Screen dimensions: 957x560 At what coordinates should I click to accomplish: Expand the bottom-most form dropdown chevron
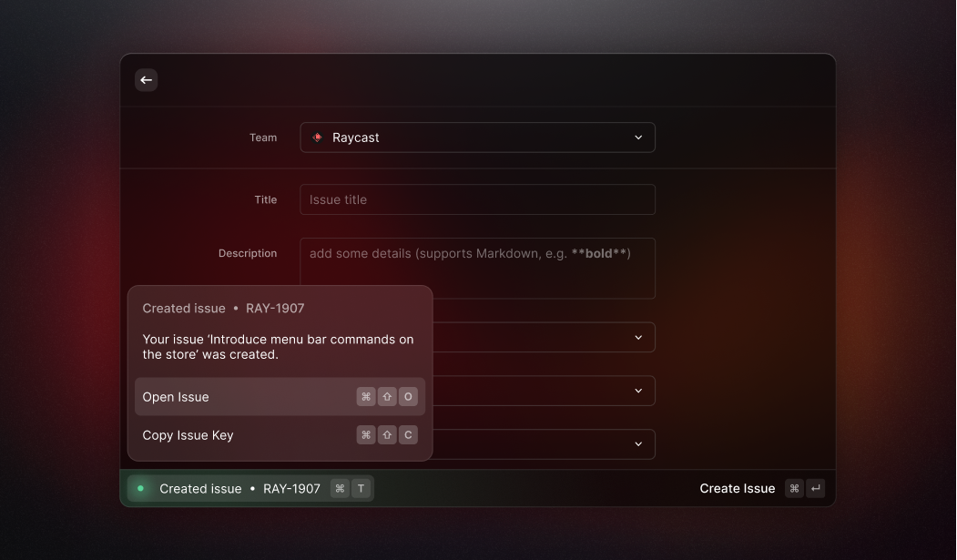coord(637,444)
